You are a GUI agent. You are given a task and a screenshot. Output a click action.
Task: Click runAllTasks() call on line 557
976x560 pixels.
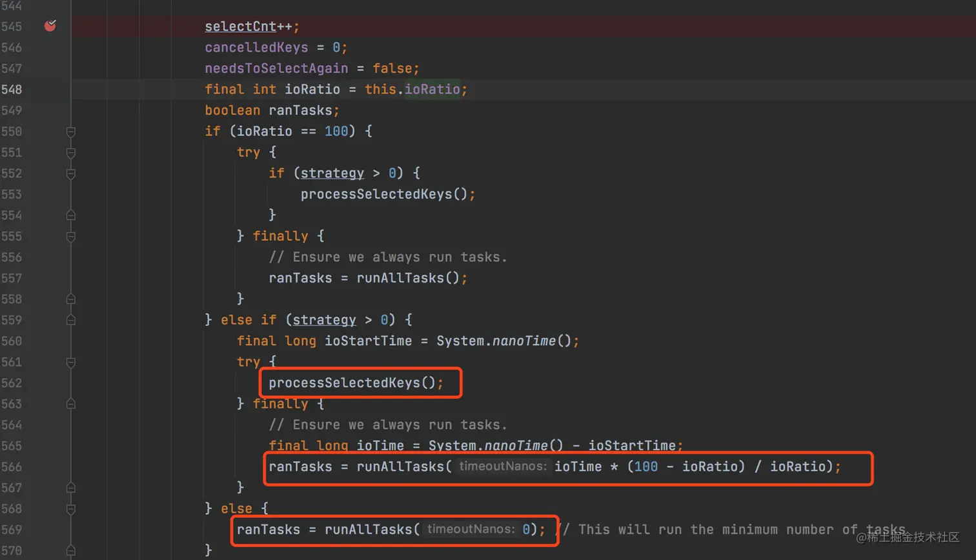coord(409,278)
